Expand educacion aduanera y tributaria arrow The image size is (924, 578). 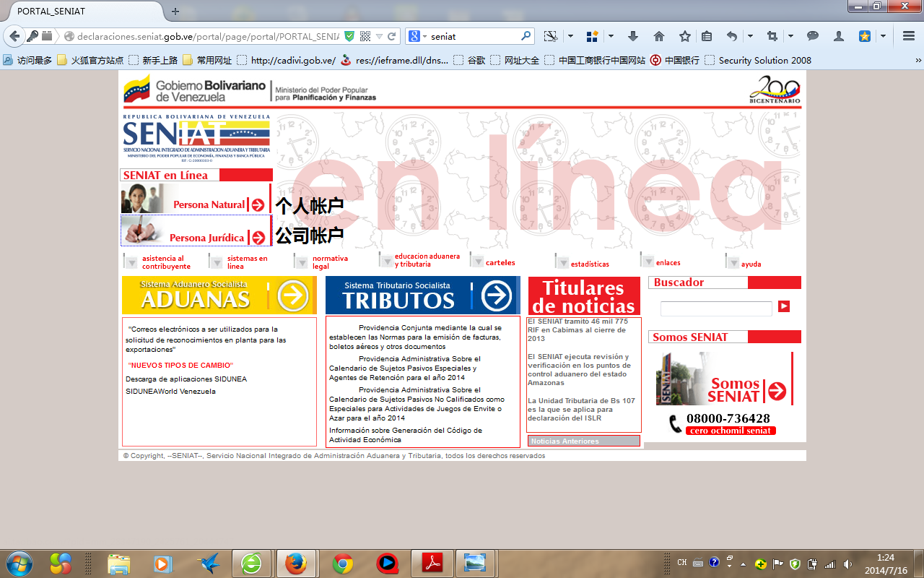387,260
